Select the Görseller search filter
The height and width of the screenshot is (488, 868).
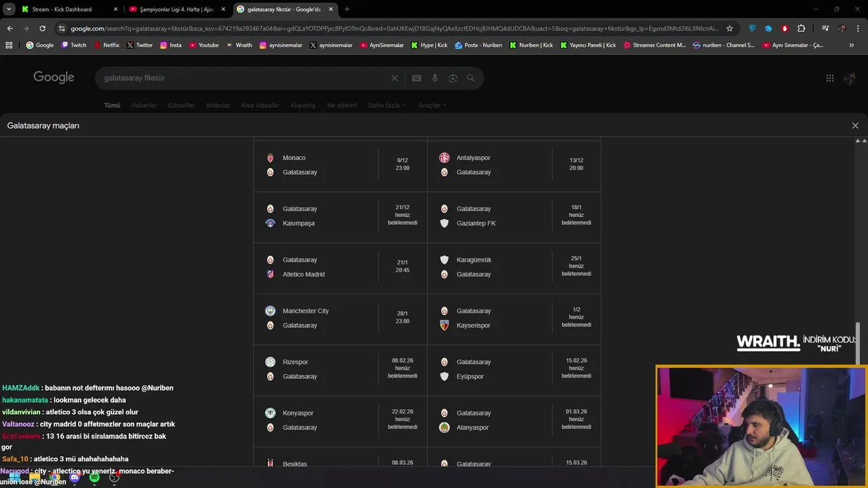(x=181, y=105)
